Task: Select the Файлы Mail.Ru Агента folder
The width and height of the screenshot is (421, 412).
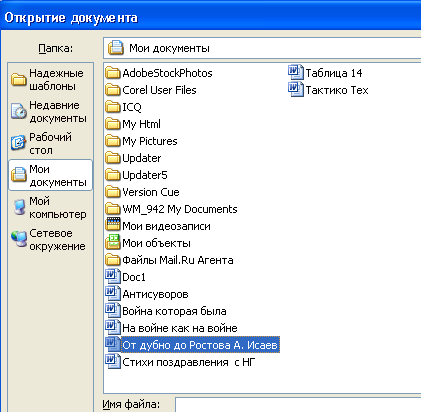Action: tap(169, 260)
